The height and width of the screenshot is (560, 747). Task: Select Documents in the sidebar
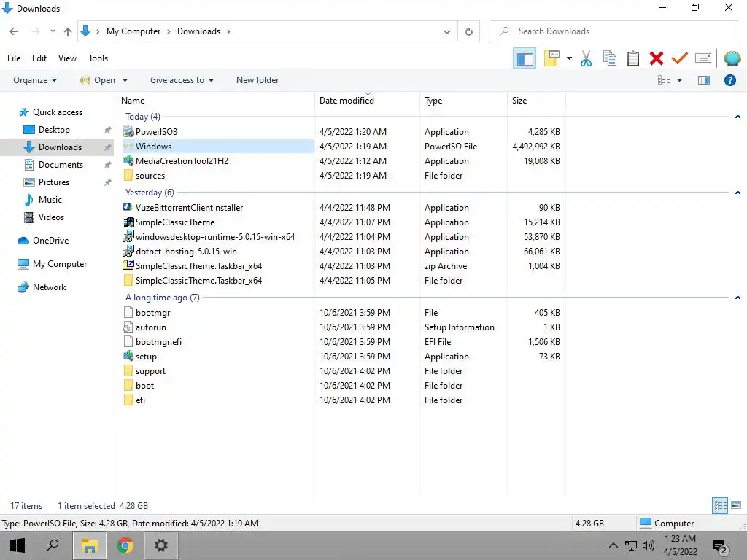tap(61, 165)
